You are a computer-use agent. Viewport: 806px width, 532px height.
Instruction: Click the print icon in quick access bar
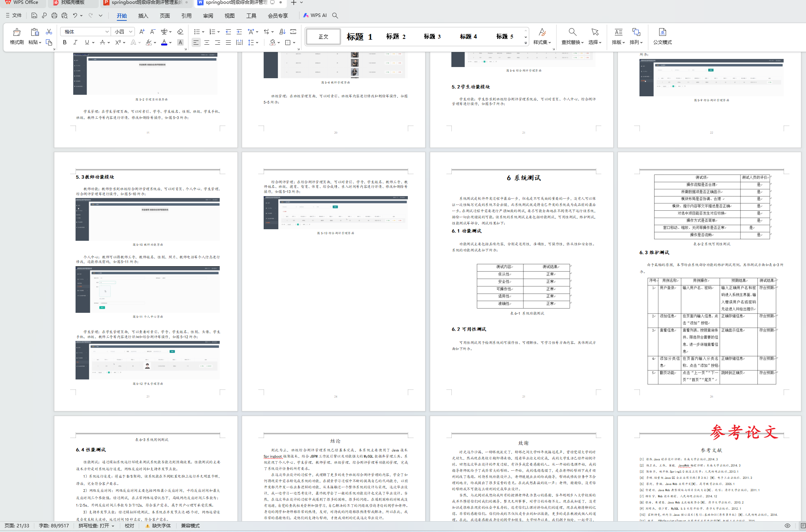54,15
